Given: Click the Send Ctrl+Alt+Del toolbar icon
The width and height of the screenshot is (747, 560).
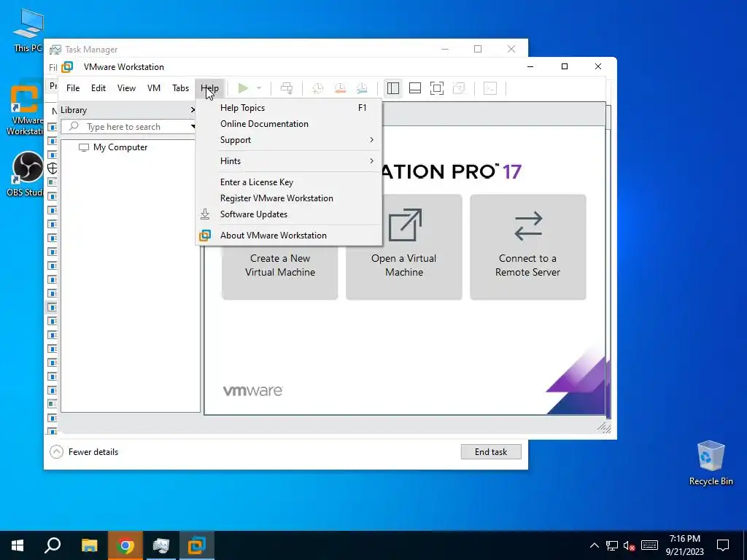Looking at the screenshot, I should point(287,88).
